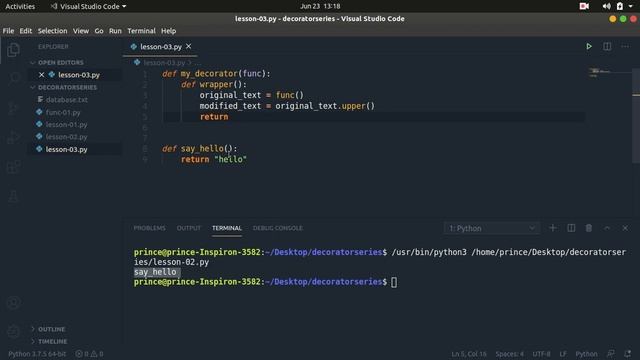640x360 pixels.
Task: Open the Activities overview
Action: (x=20, y=6)
